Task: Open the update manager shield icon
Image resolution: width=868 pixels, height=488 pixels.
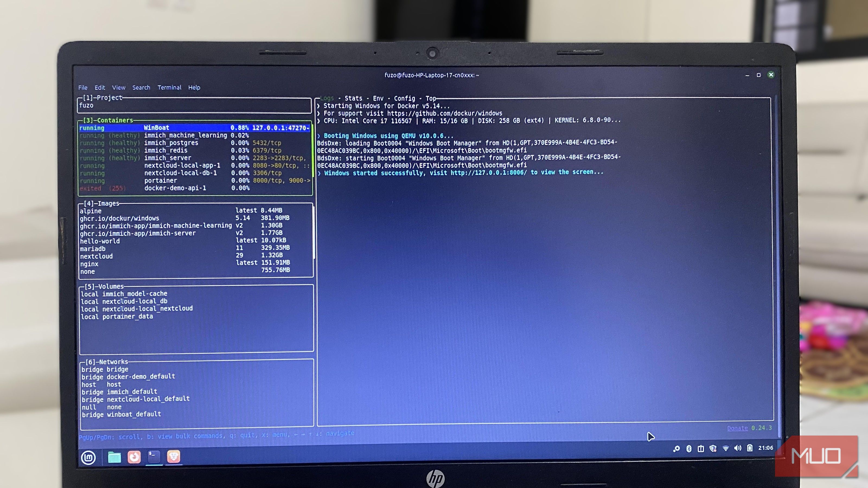Action: (x=713, y=448)
